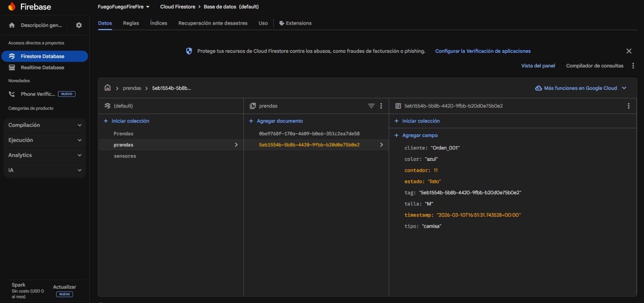
Task: Switch to the Reglas tab
Action: coord(131,23)
